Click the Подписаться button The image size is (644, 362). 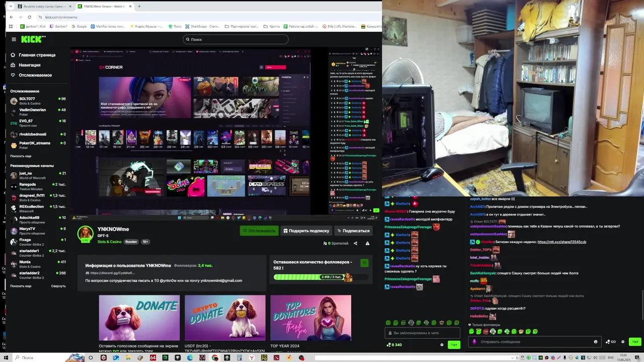(x=353, y=231)
